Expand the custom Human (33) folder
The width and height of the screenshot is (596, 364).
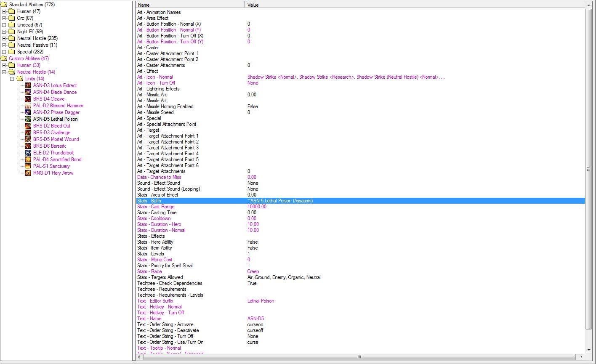pyautogui.click(x=4, y=65)
